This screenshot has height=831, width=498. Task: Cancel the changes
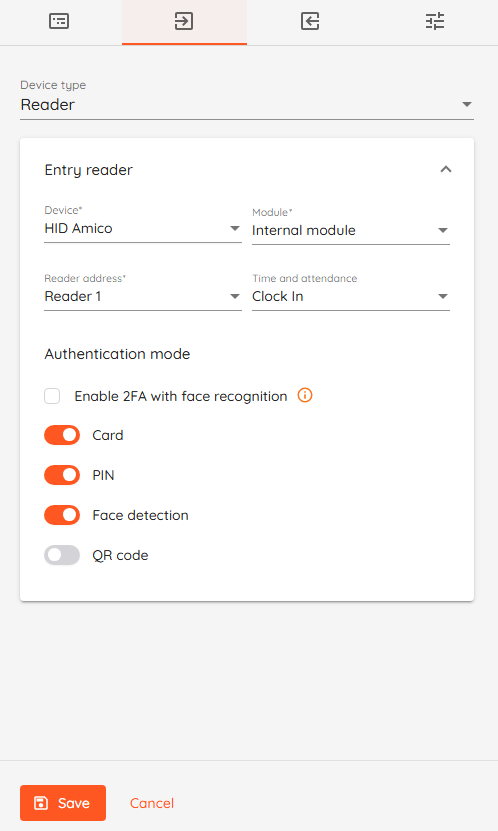[152, 803]
